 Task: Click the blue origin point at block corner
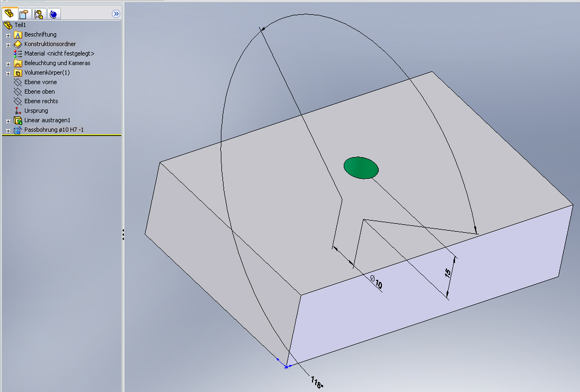click(286, 367)
